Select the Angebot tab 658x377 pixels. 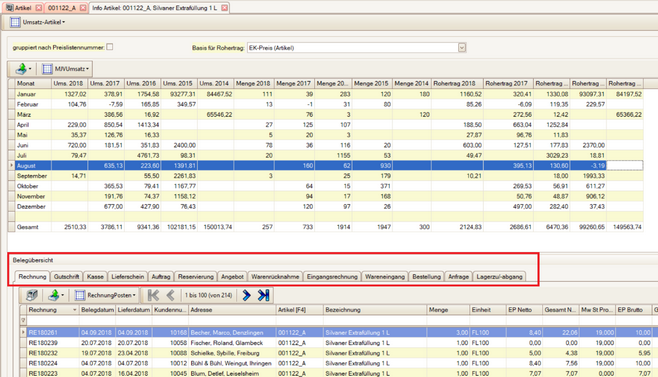point(232,277)
